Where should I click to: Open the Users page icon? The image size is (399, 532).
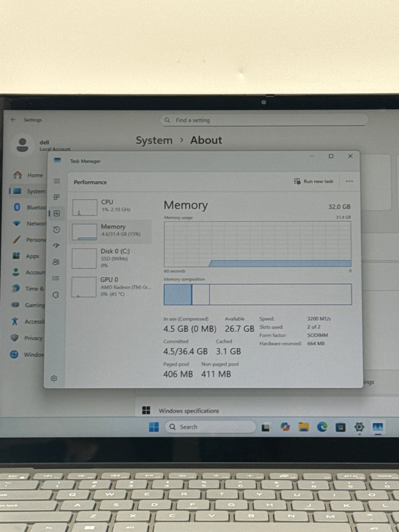pyautogui.click(x=56, y=262)
